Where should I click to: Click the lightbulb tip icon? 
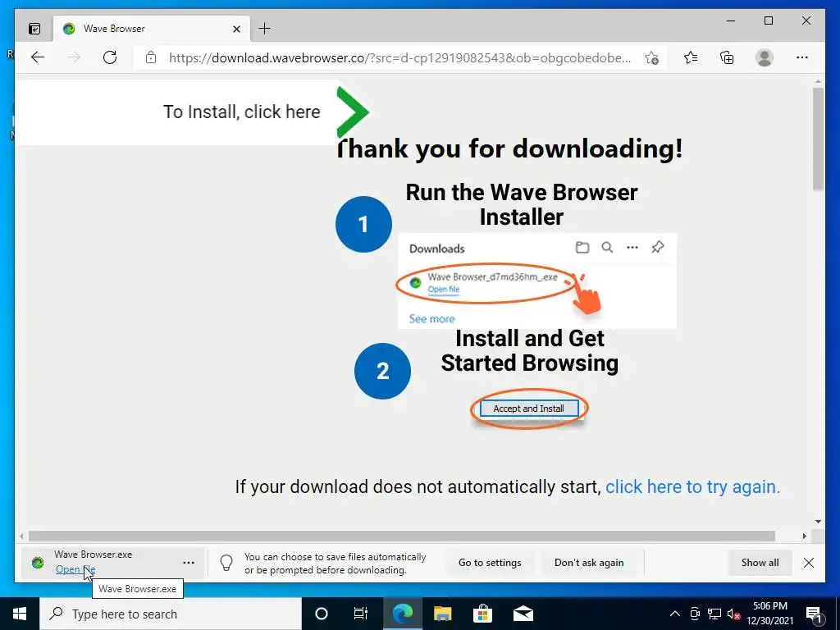click(226, 563)
